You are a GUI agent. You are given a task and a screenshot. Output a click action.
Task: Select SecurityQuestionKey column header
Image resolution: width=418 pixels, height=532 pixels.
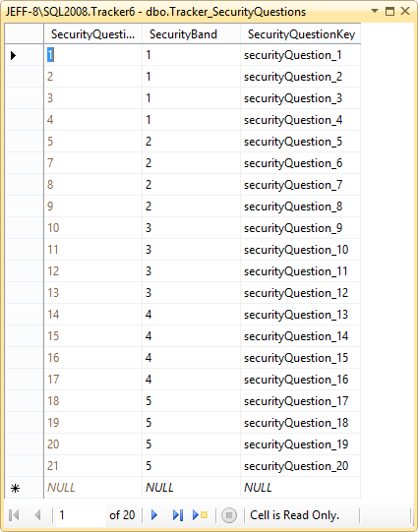[x=301, y=34]
